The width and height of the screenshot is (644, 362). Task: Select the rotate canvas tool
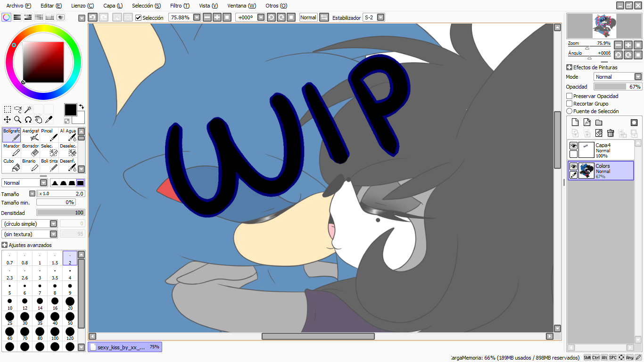click(28, 120)
